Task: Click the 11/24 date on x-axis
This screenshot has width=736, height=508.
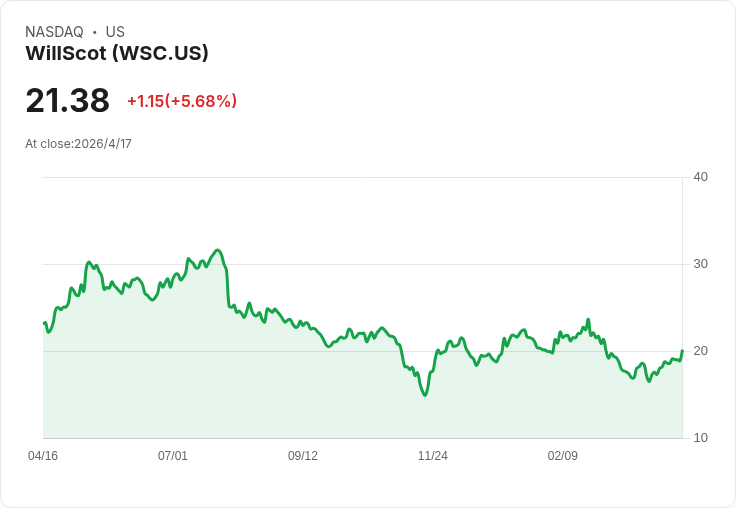Action: [x=433, y=455]
